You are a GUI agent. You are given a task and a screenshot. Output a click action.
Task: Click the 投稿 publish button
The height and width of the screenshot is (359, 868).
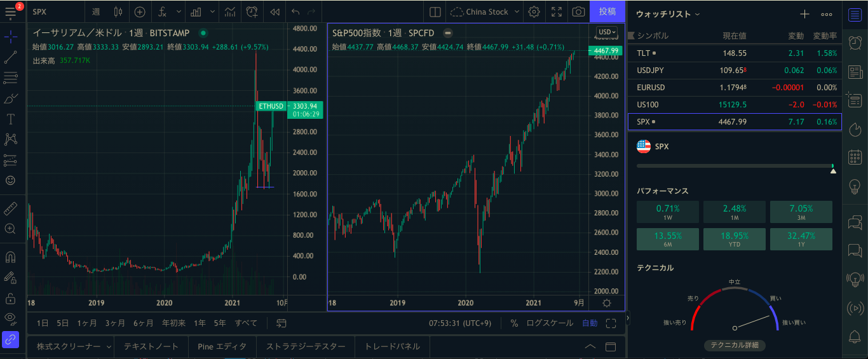point(607,11)
